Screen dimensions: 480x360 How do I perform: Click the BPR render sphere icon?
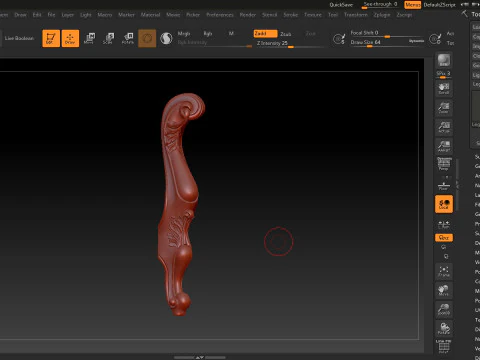coord(444,61)
